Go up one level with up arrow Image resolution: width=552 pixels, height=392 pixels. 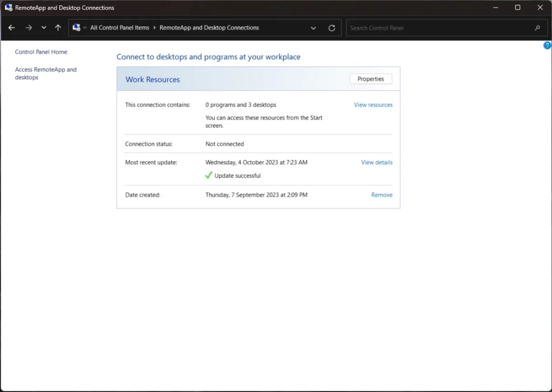point(58,28)
